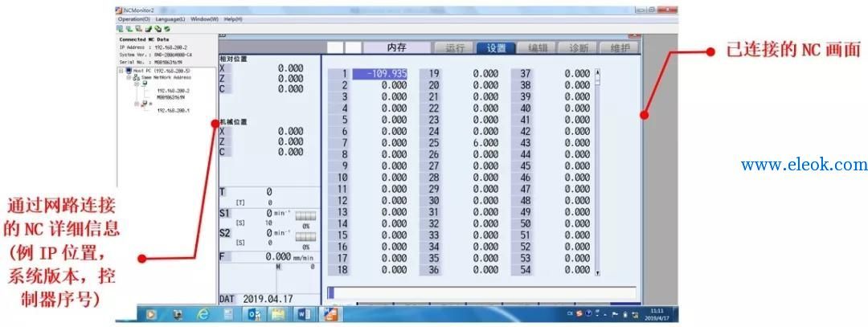This screenshot has height=327, width=868.
Task: Select the 6.000 value of row 25
Action: tap(485, 143)
